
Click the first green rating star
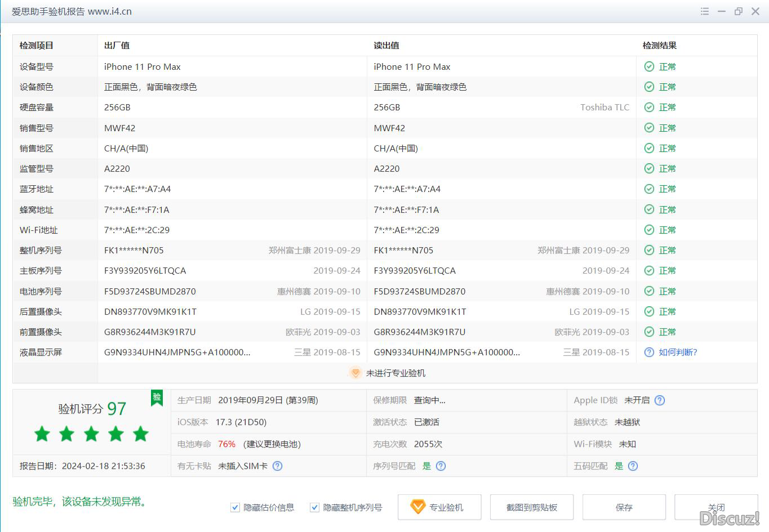click(42, 433)
